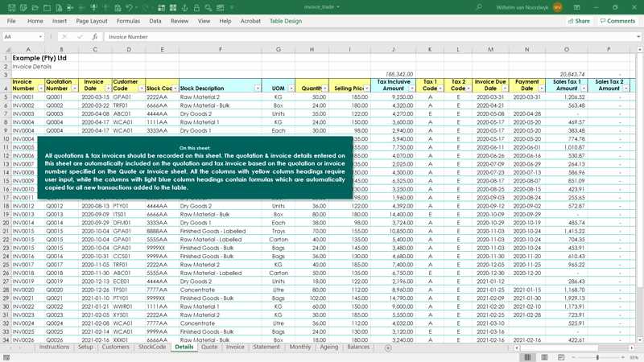Click the Share button
The height and width of the screenshot is (362, 644).
coord(579,21)
